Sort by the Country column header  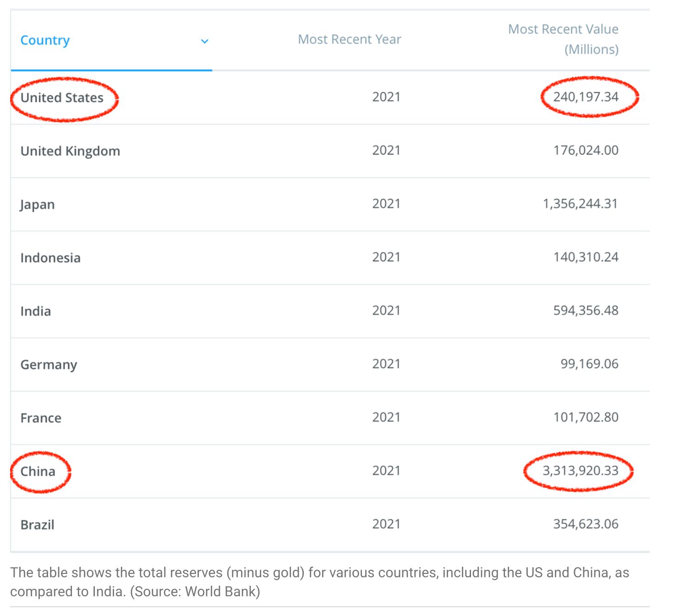point(45,40)
